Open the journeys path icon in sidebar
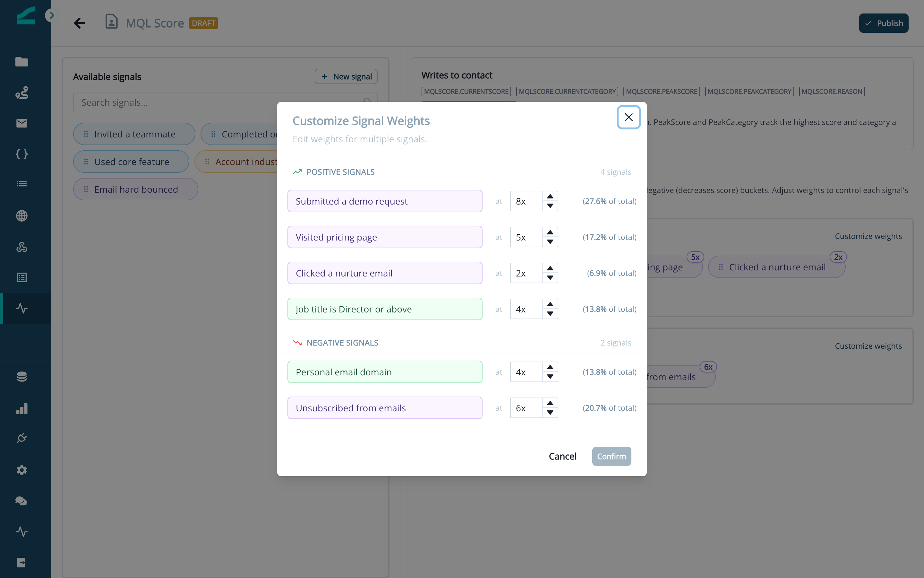 pos(22,92)
